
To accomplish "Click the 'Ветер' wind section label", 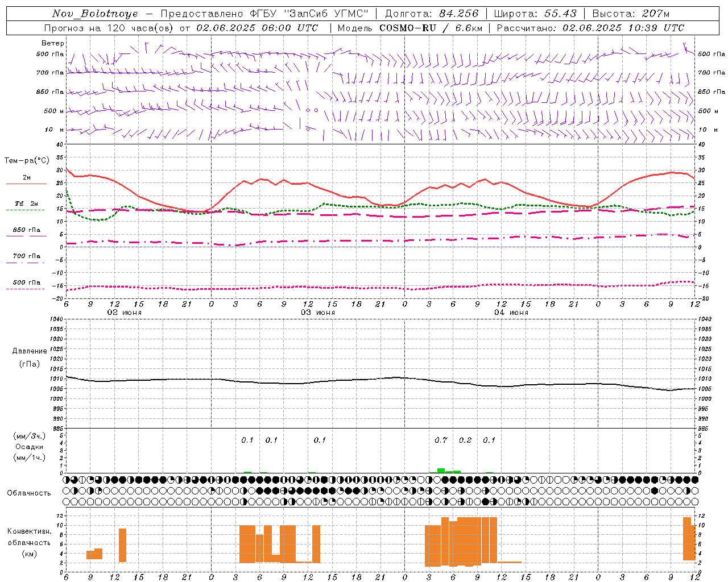I will click(52, 43).
